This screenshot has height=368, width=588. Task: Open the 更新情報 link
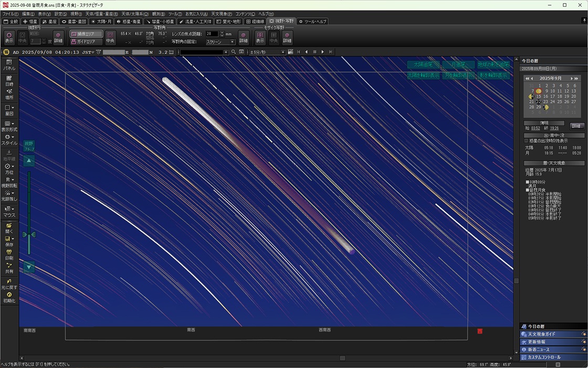coord(553,342)
